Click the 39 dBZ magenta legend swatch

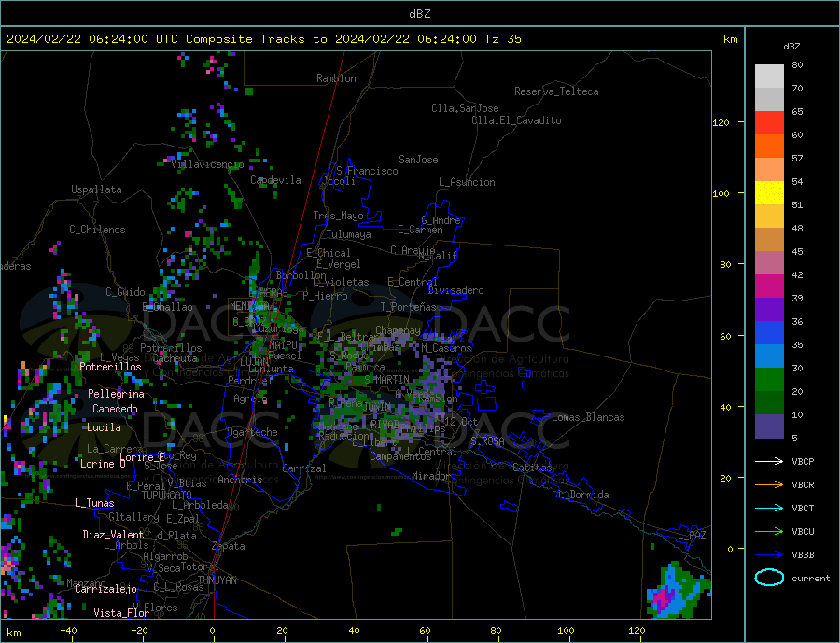point(769,287)
